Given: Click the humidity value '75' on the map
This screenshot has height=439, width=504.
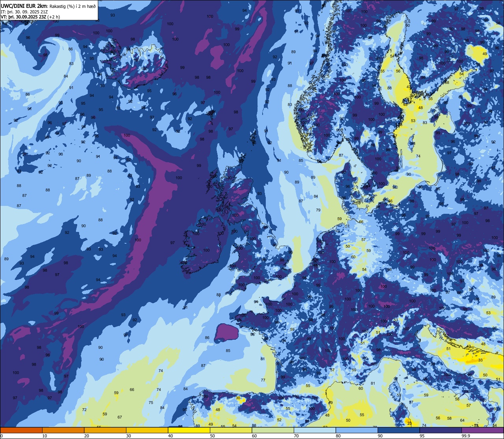Looking at the screenshot, I should (x=151, y=402).
